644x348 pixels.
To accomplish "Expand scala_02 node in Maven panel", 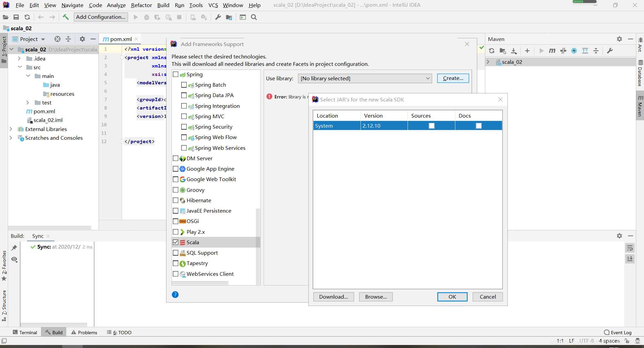I will [x=488, y=62].
